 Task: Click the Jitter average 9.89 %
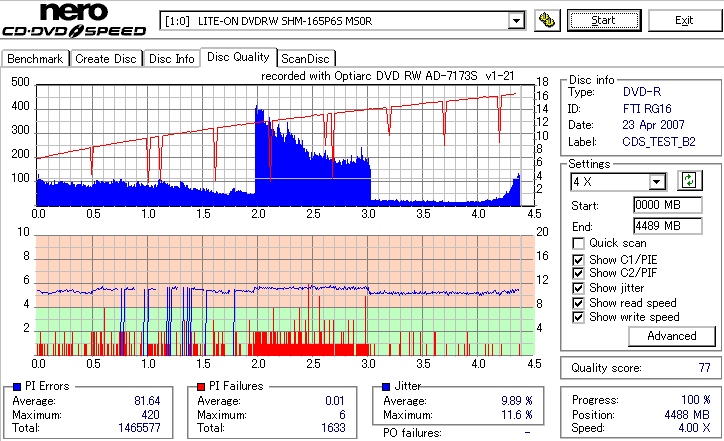pos(517,401)
